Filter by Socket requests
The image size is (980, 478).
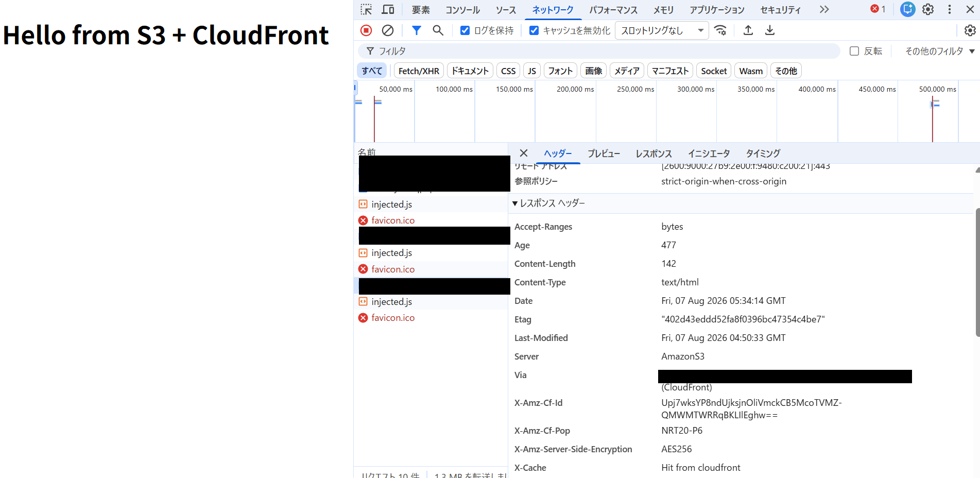714,71
